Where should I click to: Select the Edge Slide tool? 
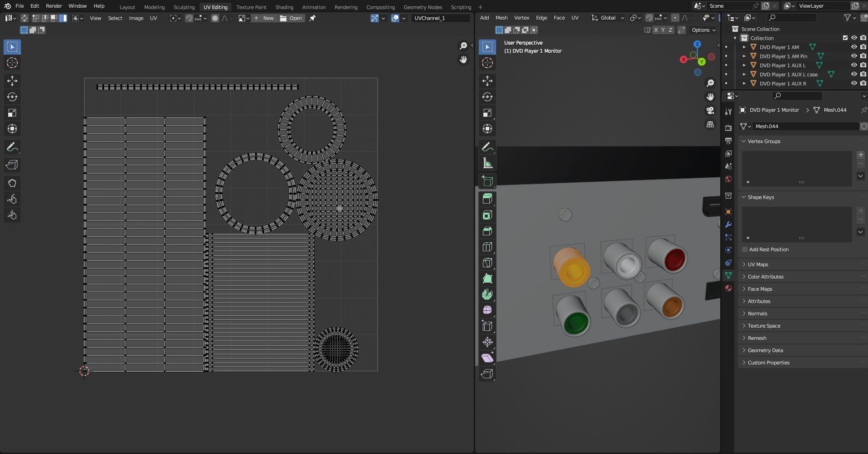click(487, 326)
